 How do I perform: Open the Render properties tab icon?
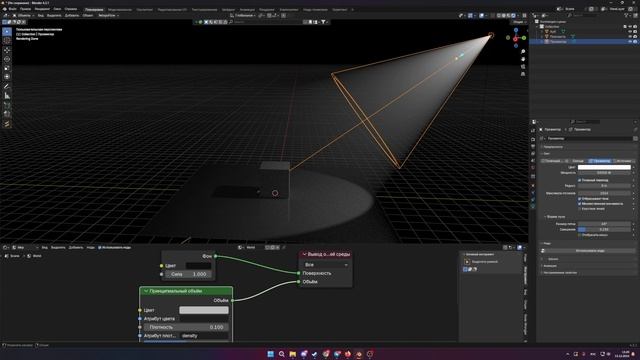(533, 139)
